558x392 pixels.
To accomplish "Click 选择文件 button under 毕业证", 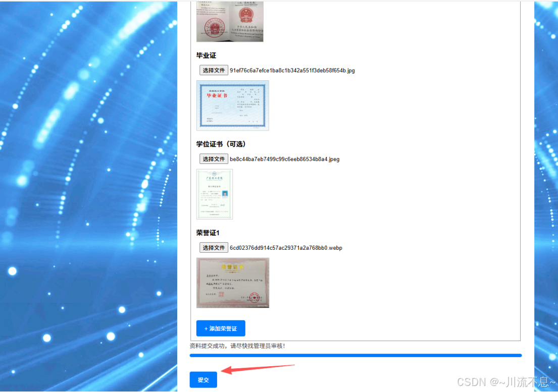I will coord(214,70).
